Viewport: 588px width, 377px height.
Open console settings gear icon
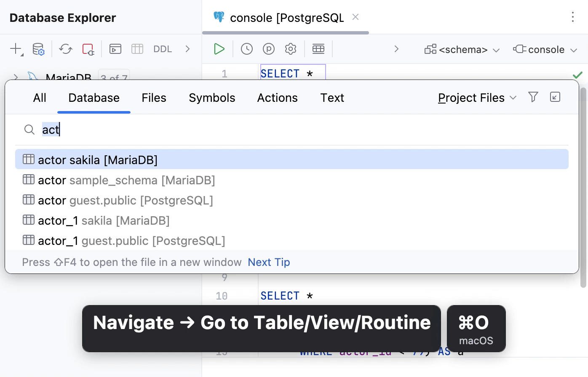pyautogui.click(x=290, y=49)
